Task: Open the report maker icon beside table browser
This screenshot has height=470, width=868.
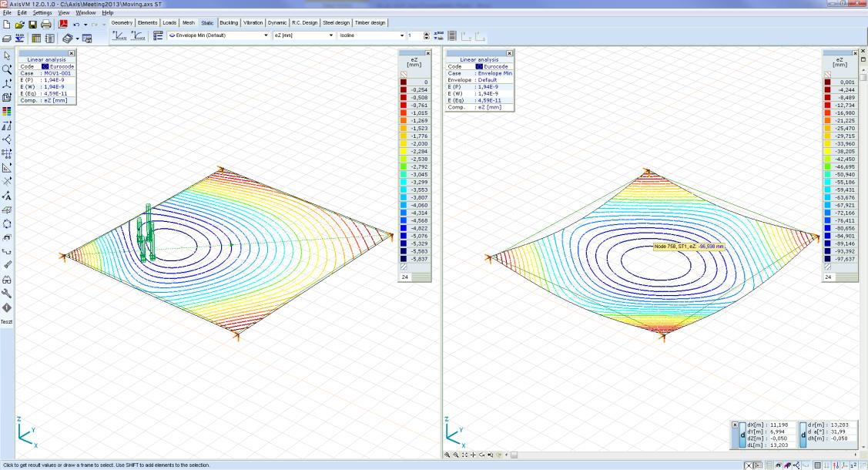Action: click(49, 39)
